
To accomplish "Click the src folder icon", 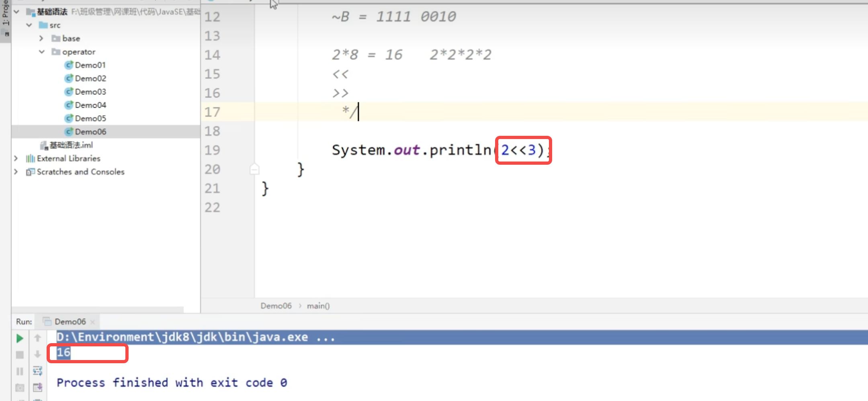I will [43, 25].
